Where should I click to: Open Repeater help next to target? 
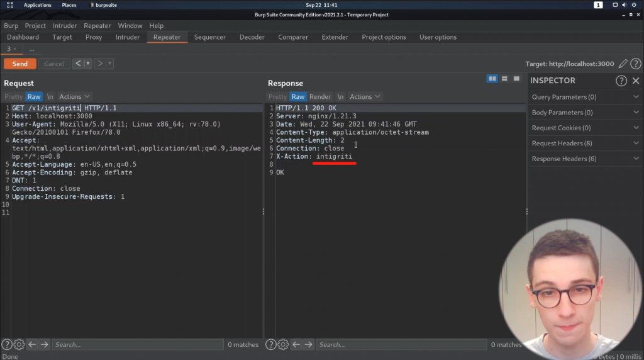pyautogui.click(x=636, y=64)
